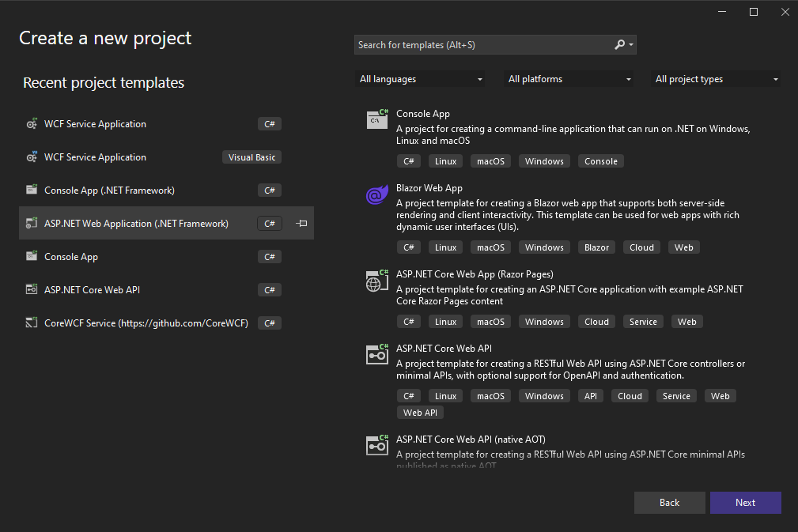Maximize the new project dialog window
This screenshot has height=532, width=798.
[x=754, y=12]
